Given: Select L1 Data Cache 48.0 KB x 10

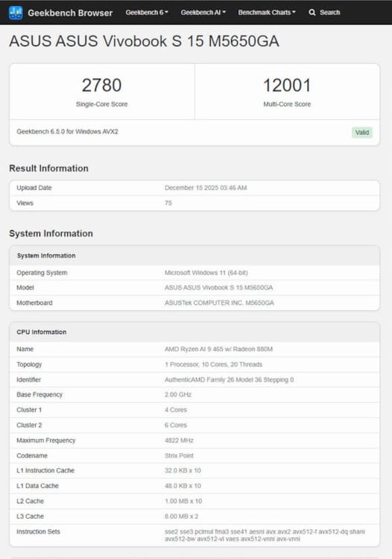Looking at the screenshot, I should [183, 486].
